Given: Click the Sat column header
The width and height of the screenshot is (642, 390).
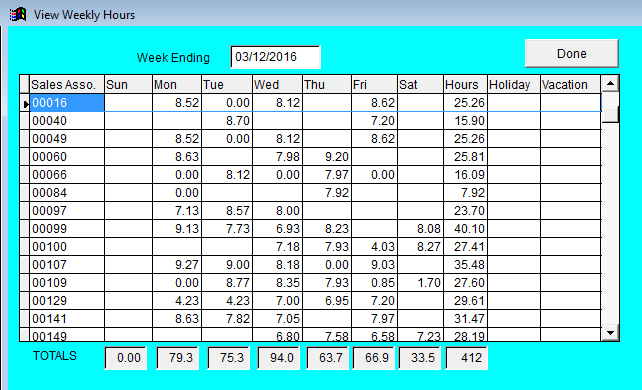Looking at the screenshot, I should pyautogui.click(x=420, y=84).
